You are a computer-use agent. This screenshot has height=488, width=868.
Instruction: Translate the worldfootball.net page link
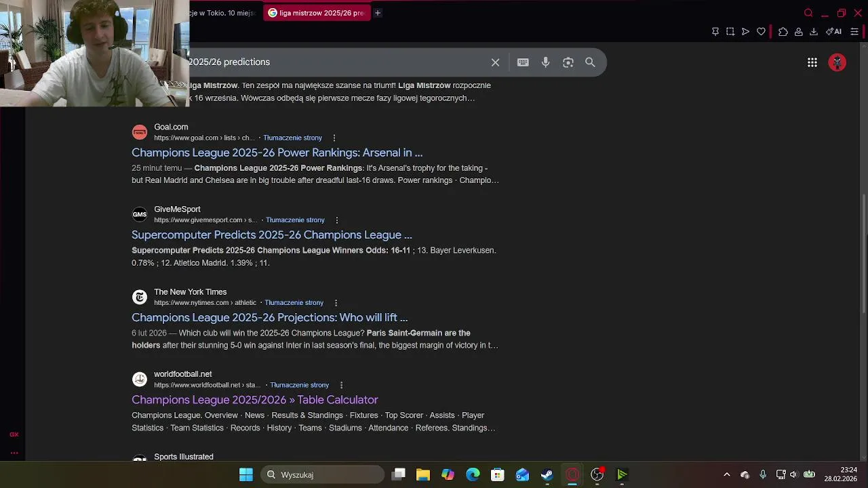pyautogui.click(x=299, y=385)
